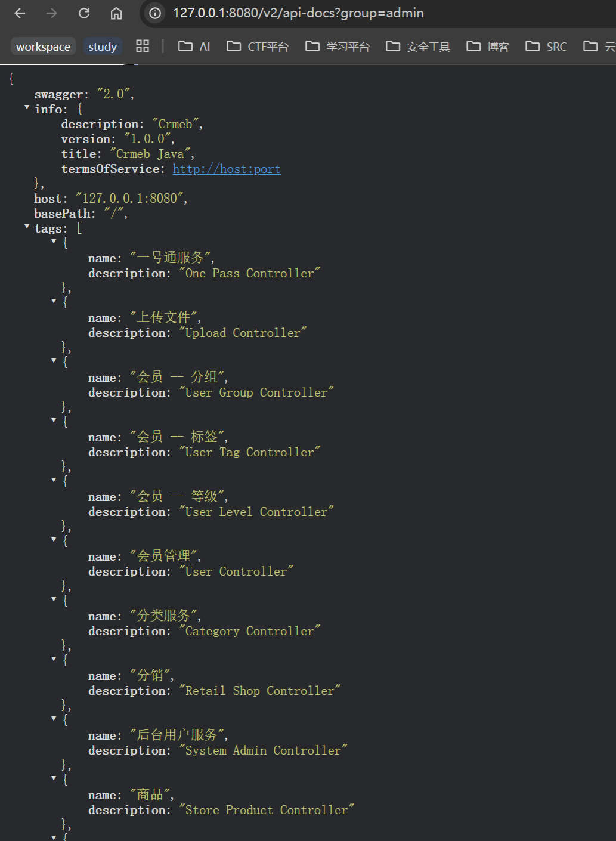Open the SRC bookmarks folder

[x=546, y=47]
